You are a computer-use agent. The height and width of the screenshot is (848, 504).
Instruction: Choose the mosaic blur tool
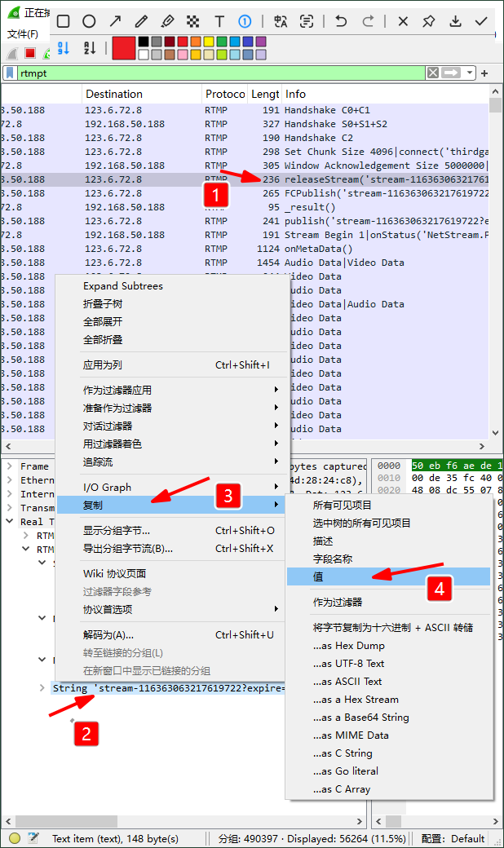click(x=192, y=21)
